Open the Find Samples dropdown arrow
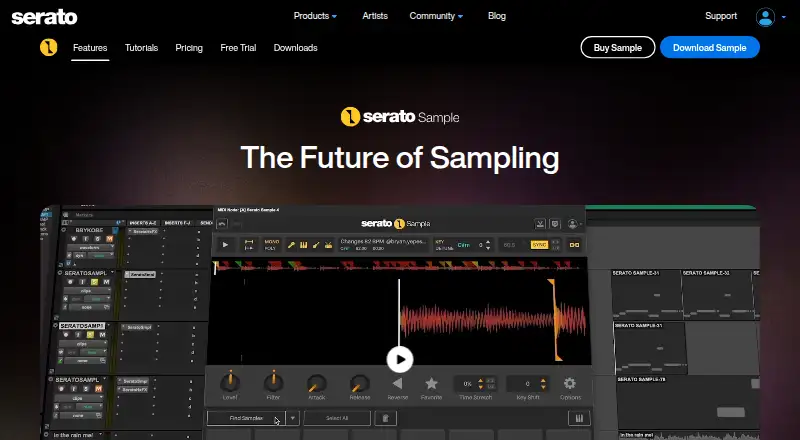The image size is (800, 440). [292, 418]
